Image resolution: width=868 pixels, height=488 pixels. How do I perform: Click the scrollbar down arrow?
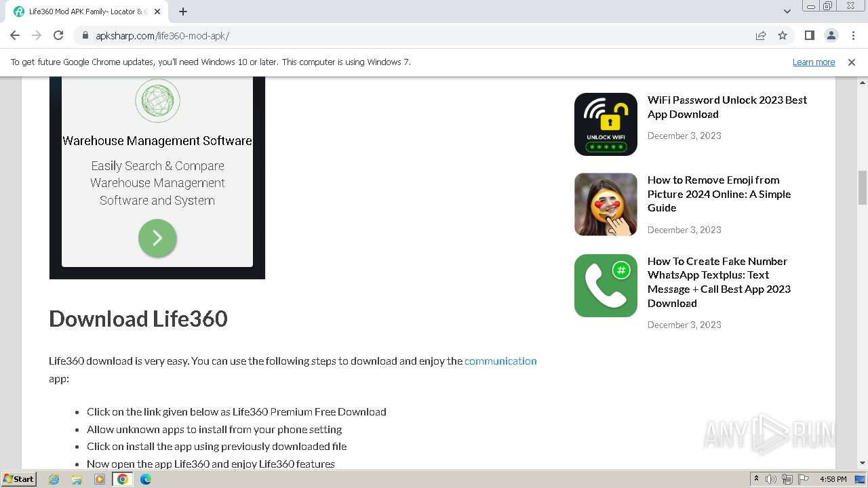[862, 464]
